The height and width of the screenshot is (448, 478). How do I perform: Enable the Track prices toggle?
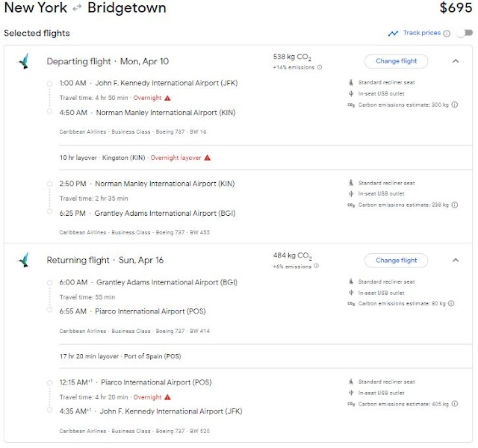pyautogui.click(x=465, y=34)
